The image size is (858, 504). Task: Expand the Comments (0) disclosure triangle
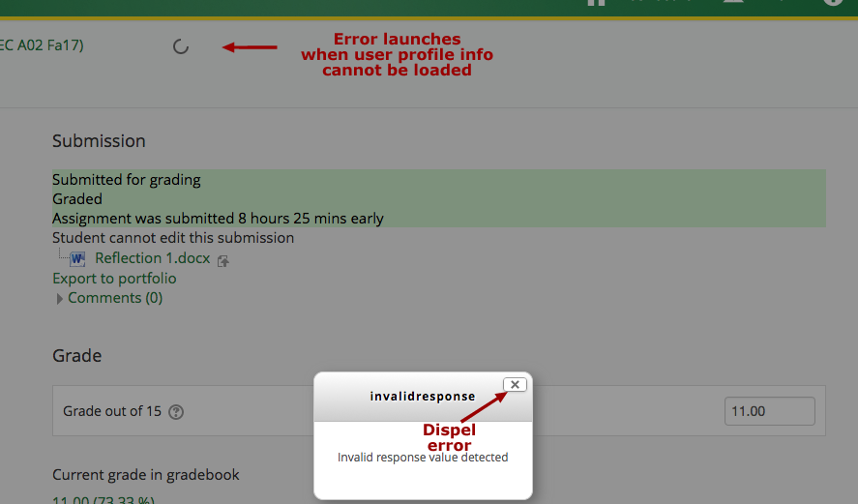click(x=60, y=299)
